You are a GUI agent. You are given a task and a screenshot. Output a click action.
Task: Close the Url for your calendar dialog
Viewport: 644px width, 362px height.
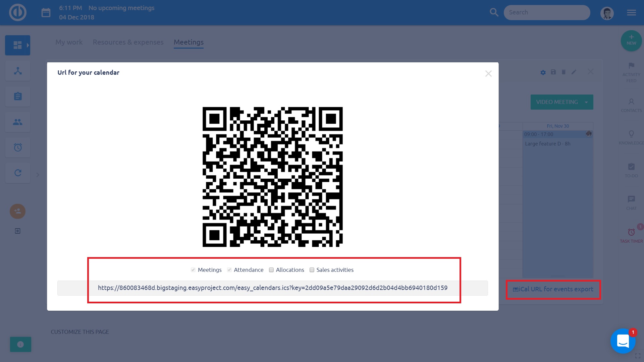click(488, 73)
